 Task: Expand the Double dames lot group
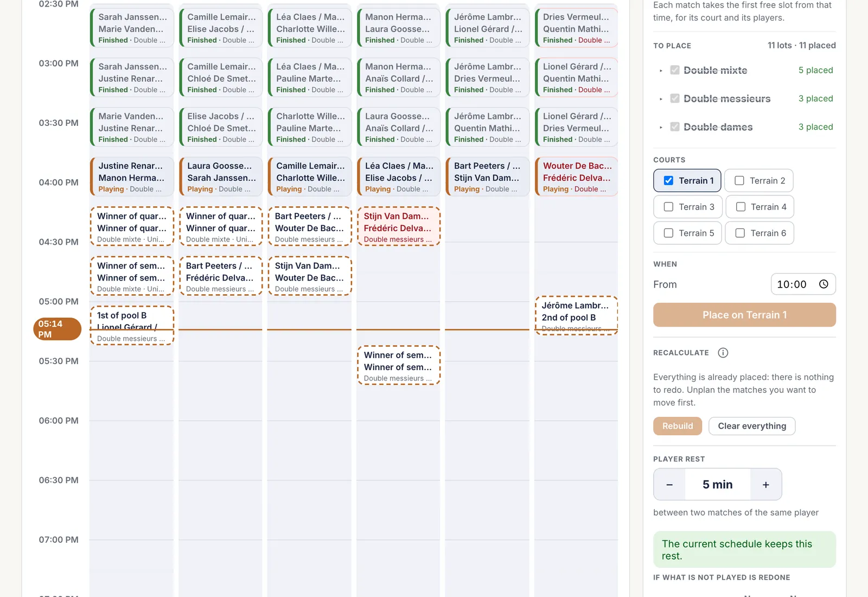click(661, 127)
